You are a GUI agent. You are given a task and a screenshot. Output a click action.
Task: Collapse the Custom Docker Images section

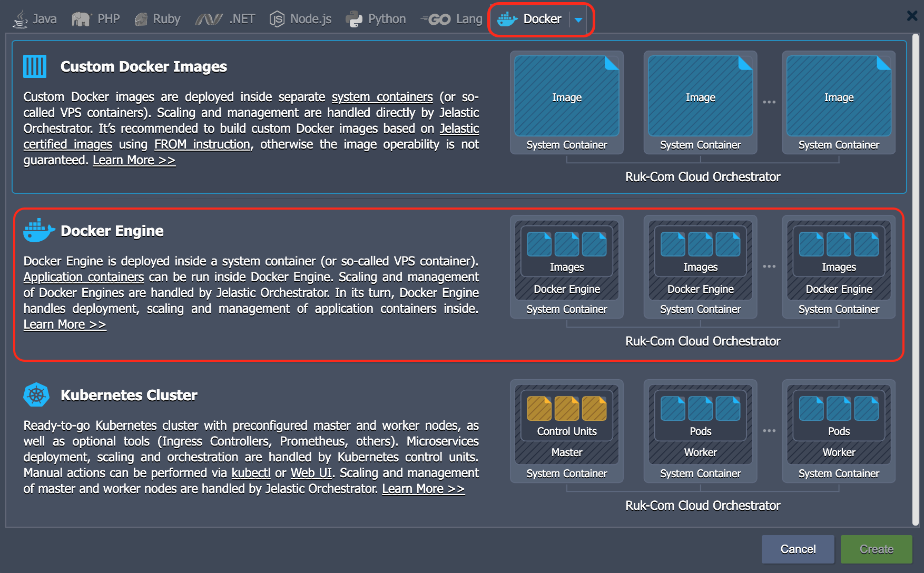tap(143, 66)
